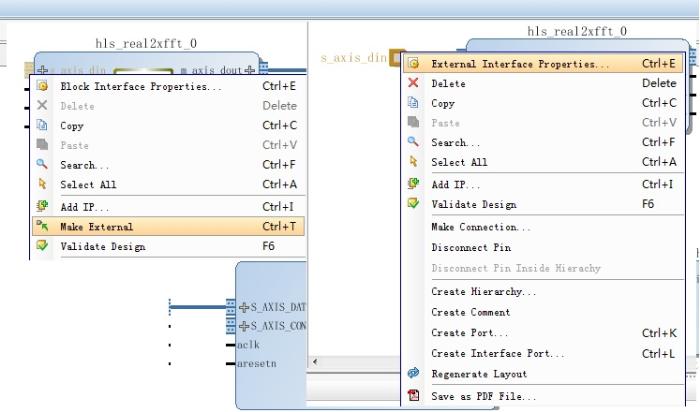This screenshot has height=412, width=700.
Task: Click the Copy icon in left menu
Action: tap(42, 126)
